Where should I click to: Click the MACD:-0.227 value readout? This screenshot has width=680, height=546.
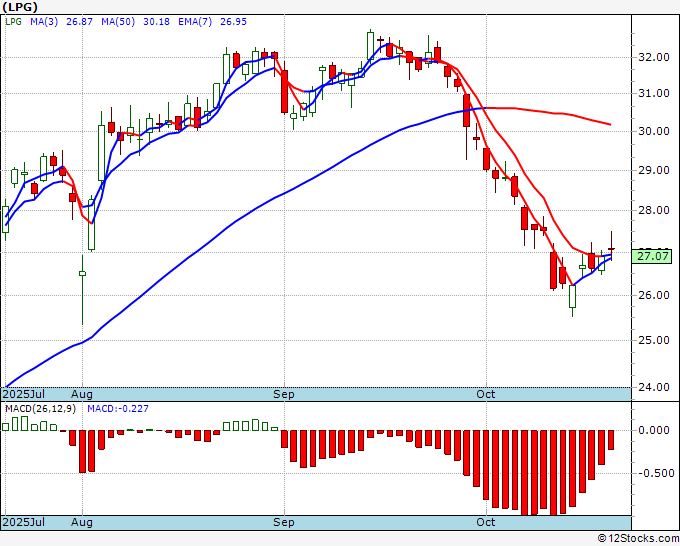pos(118,409)
